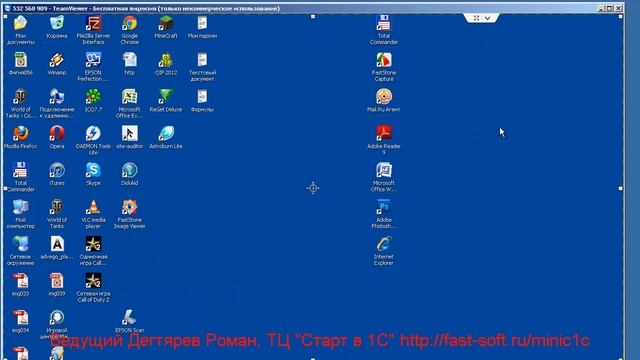
Task: Launch Сетевая игра Call of Duty 2 shortcut
Action: pos(93,281)
